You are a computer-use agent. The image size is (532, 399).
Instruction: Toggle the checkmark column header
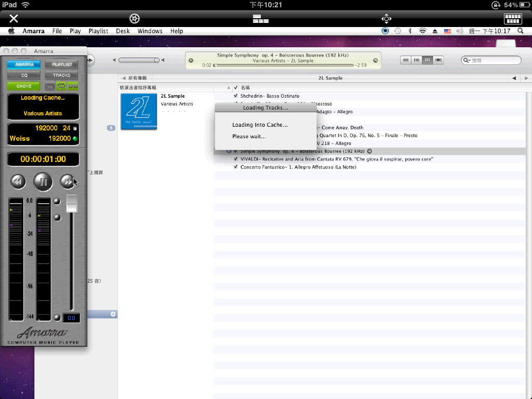[236, 87]
